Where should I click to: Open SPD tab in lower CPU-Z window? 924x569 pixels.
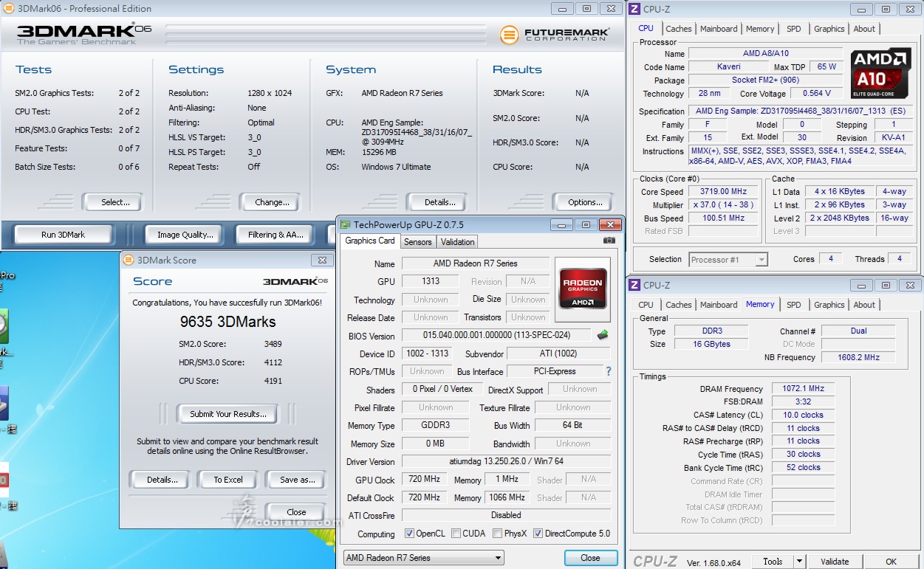point(793,305)
